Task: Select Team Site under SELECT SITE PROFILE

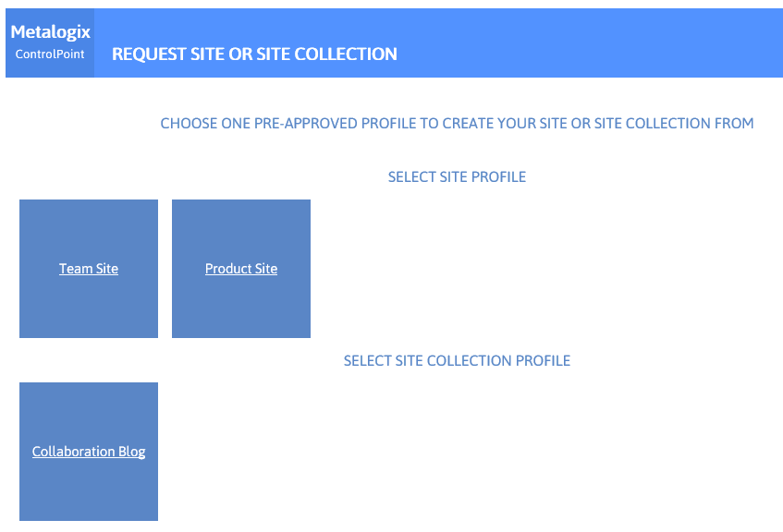Action: (88, 269)
